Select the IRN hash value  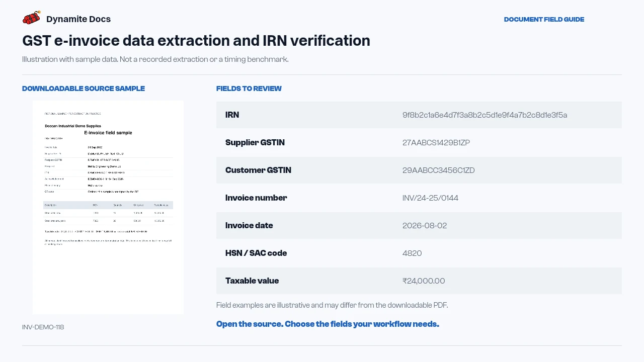coord(485,115)
